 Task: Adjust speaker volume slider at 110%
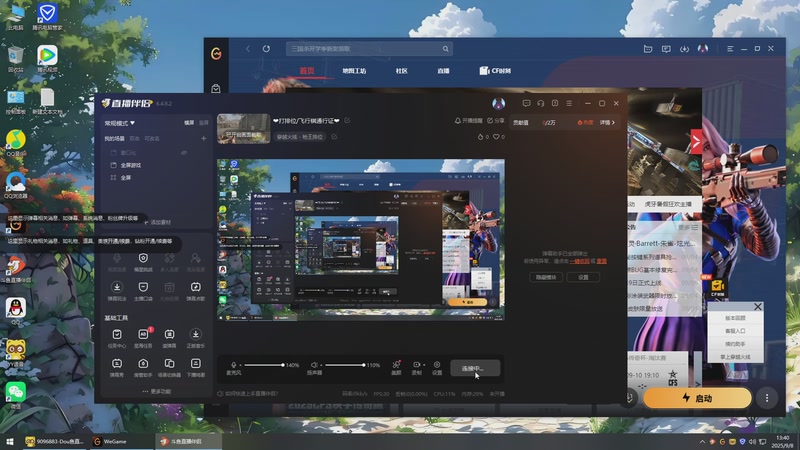coord(345,365)
